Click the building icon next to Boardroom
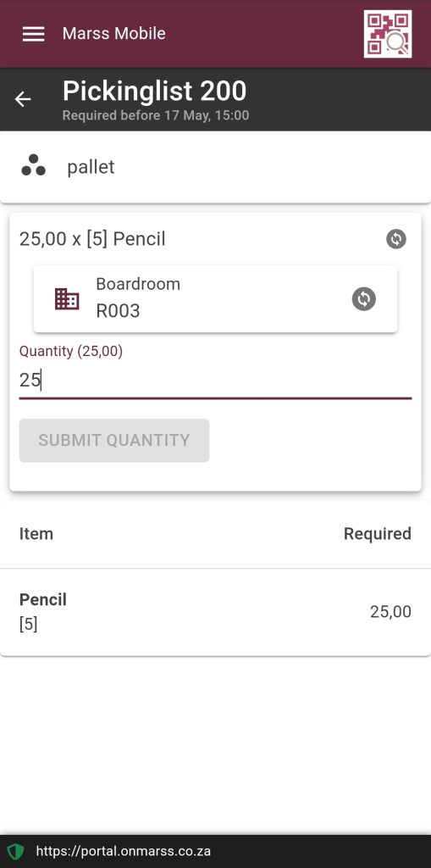 67,299
